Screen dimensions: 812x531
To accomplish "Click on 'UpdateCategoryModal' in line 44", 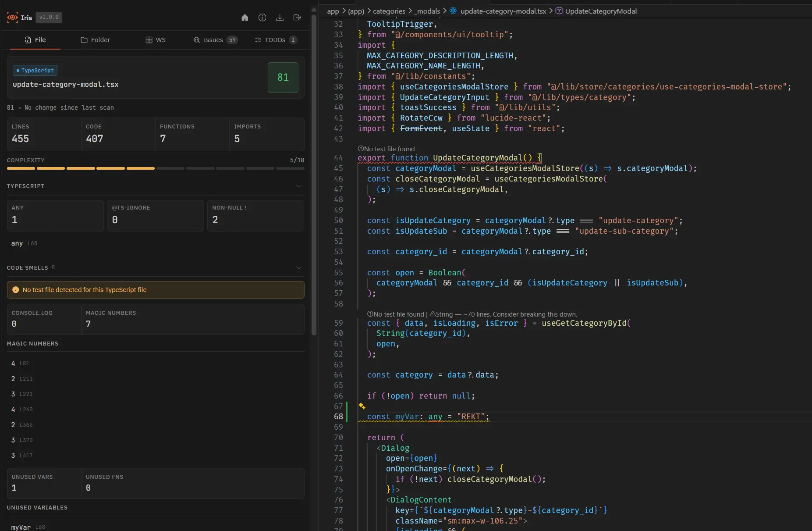I will click(x=478, y=158).
